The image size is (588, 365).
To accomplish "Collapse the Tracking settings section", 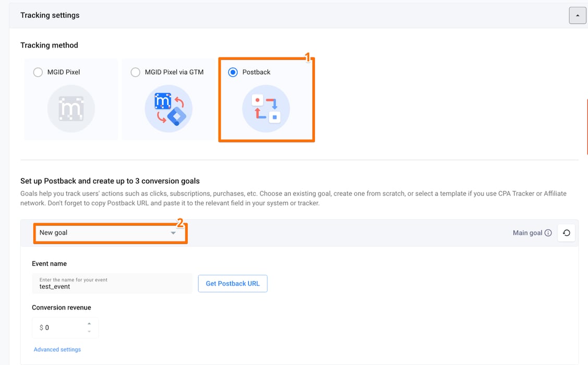I will pos(577,15).
